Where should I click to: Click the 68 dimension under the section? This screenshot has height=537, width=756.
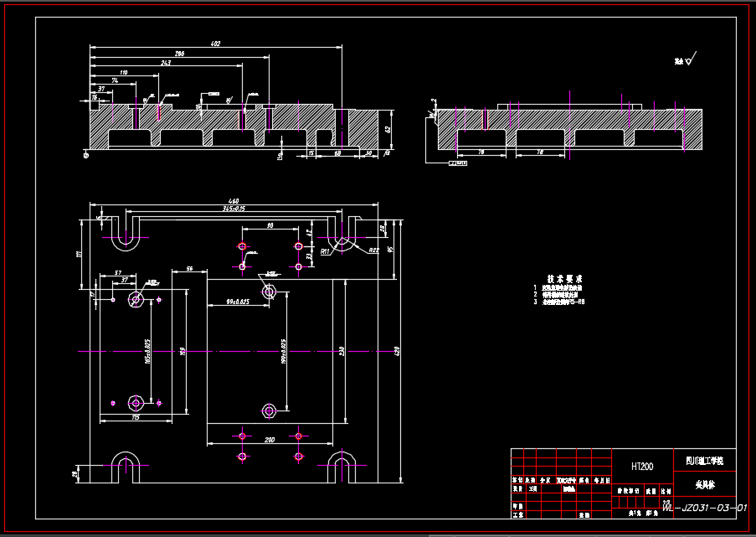[337, 153]
